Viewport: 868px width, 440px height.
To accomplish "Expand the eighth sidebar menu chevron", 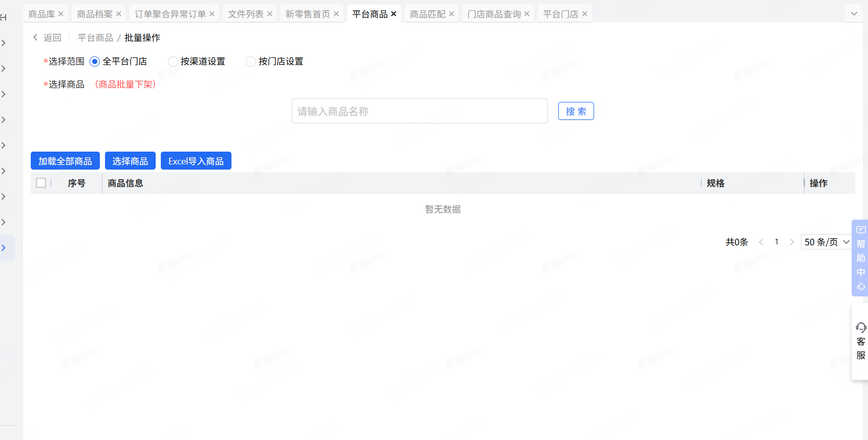I will point(4,222).
